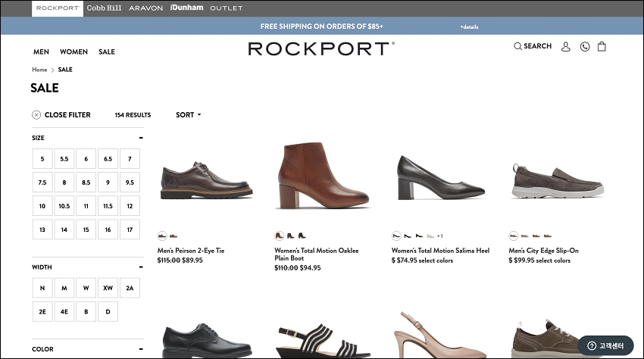
Task: Select first color swatch under Oaklee Plain Boot
Action: (x=280, y=236)
